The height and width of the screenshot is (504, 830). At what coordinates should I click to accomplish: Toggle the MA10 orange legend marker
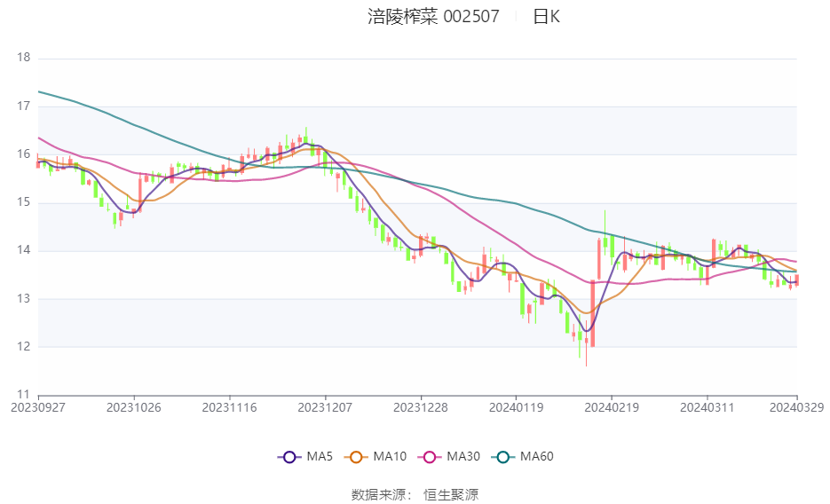pos(356,457)
